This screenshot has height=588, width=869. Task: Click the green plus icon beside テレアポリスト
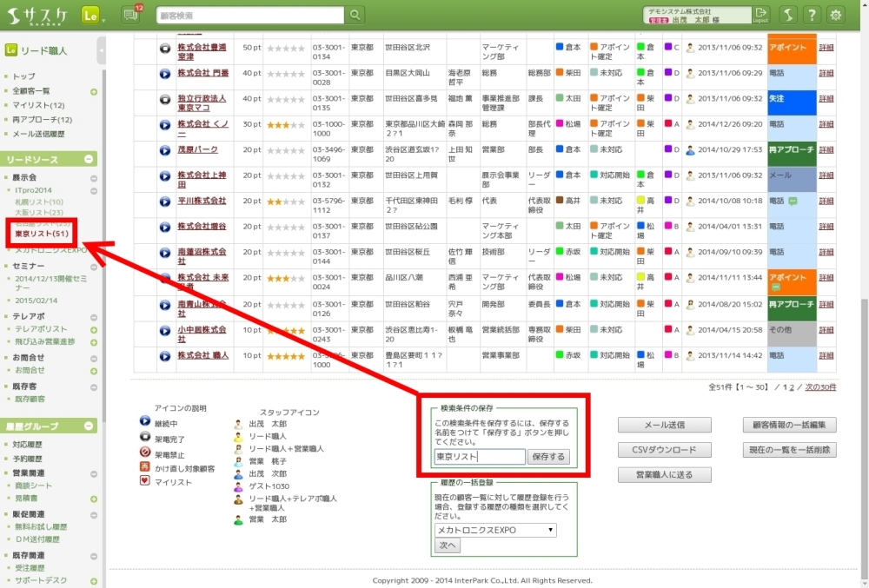[94, 330]
